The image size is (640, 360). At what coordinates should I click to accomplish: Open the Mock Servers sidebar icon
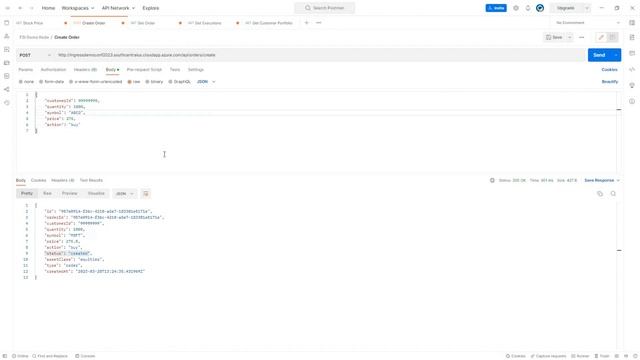coord(7,63)
